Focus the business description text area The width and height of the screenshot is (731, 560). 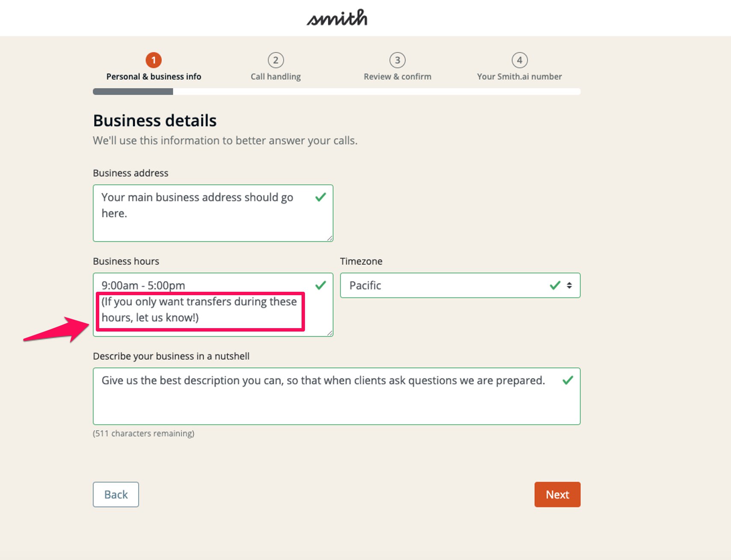tap(337, 396)
